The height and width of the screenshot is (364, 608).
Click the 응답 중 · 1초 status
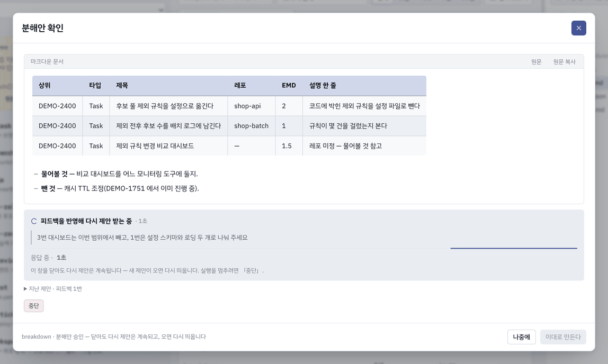(49, 258)
